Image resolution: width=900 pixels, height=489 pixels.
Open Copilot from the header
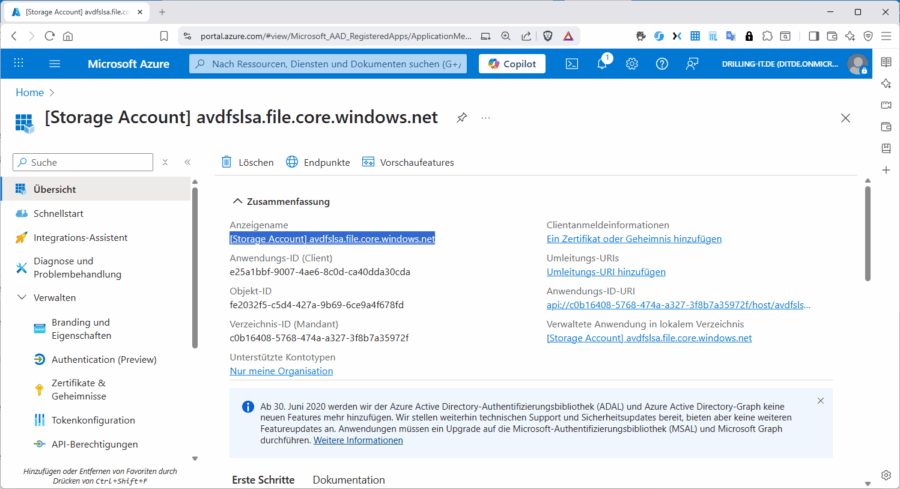click(512, 64)
